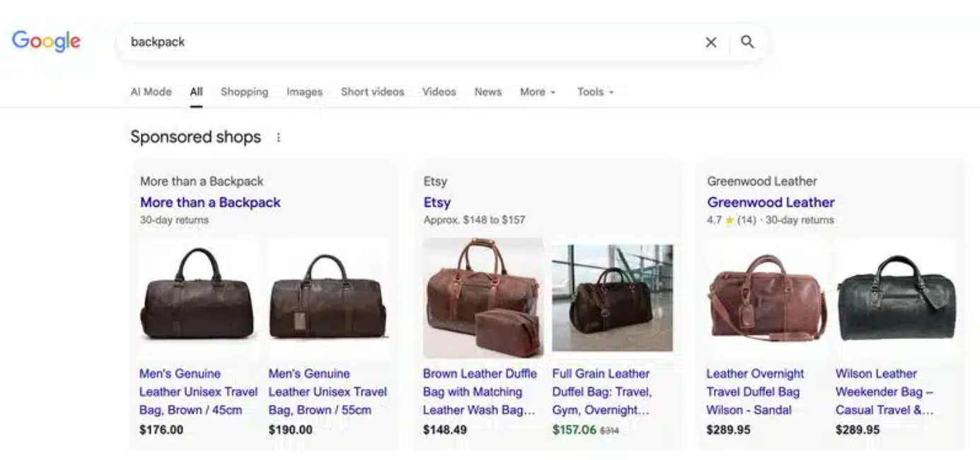Visit the Etsy shop link
Viewport: 980px width, 460px height.
[437, 202]
